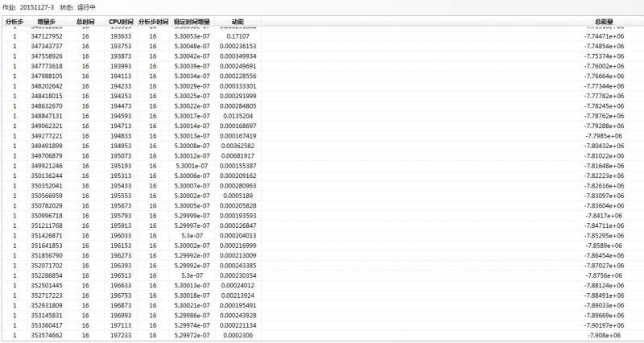This screenshot has height=343, width=644.
Task: Click the 分析步时间 column header
Action: 153,22
